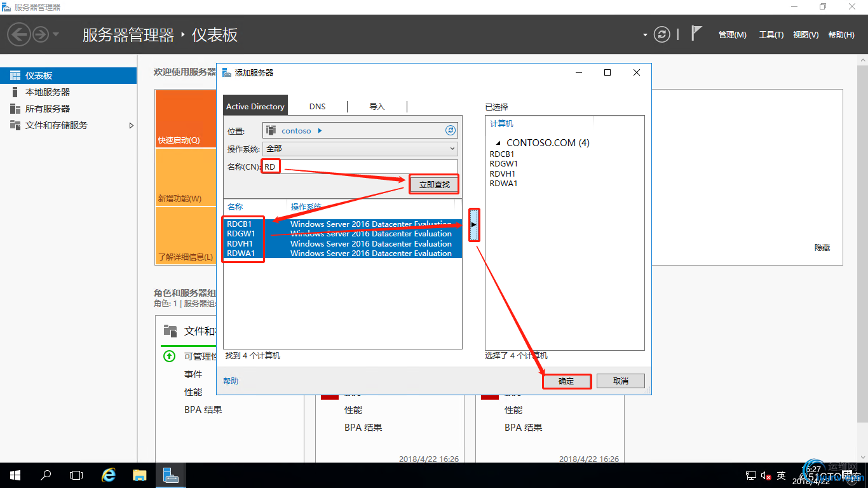Open BPA 结果 in the 文件和存储 tile
This screenshot has height=488, width=868.
pyautogui.click(x=203, y=410)
